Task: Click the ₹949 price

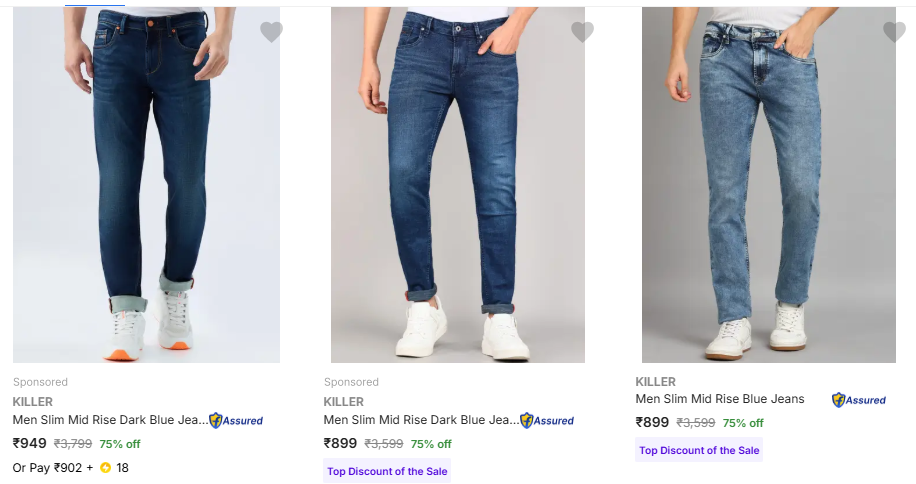Action: tap(30, 443)
